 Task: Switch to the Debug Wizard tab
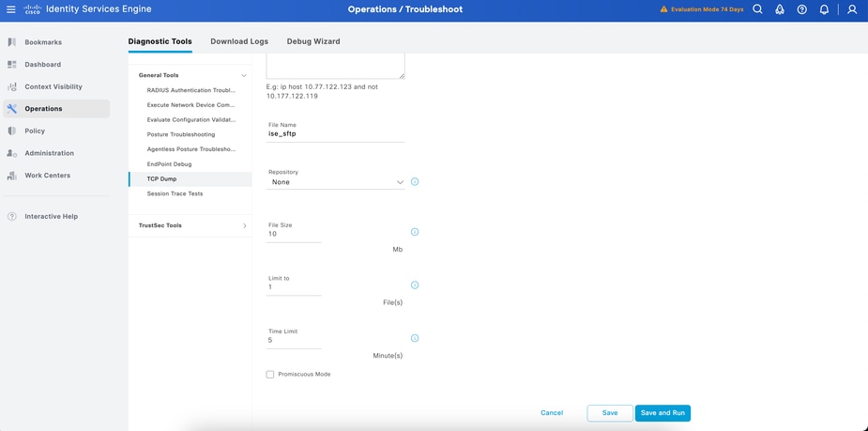[313, 41]
